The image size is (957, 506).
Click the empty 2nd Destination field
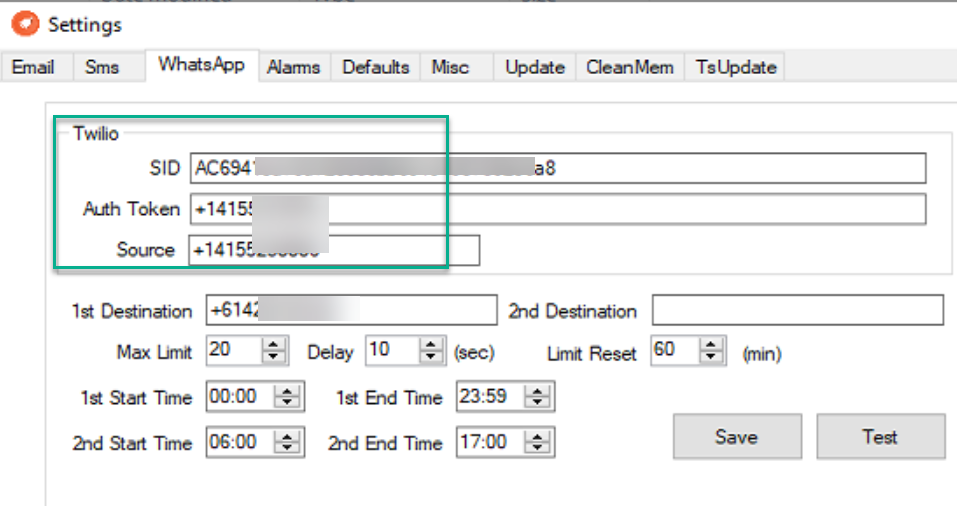click(x=797, y=311)
